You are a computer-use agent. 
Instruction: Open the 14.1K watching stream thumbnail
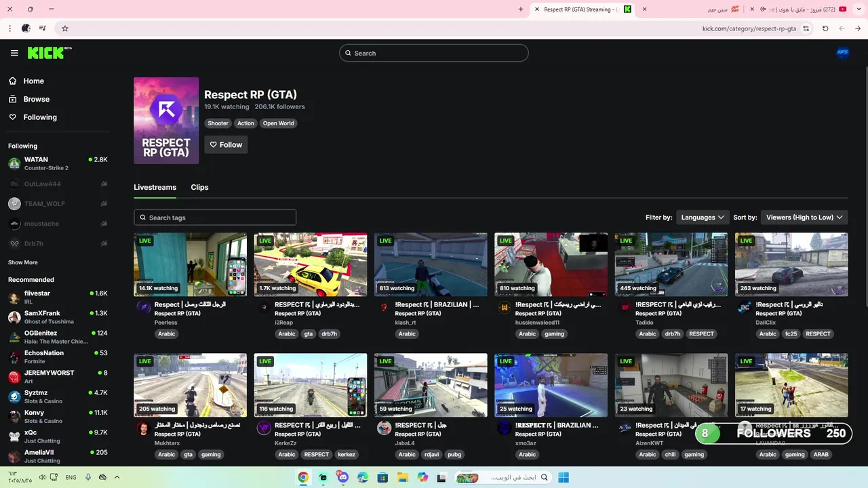(191, 264)
